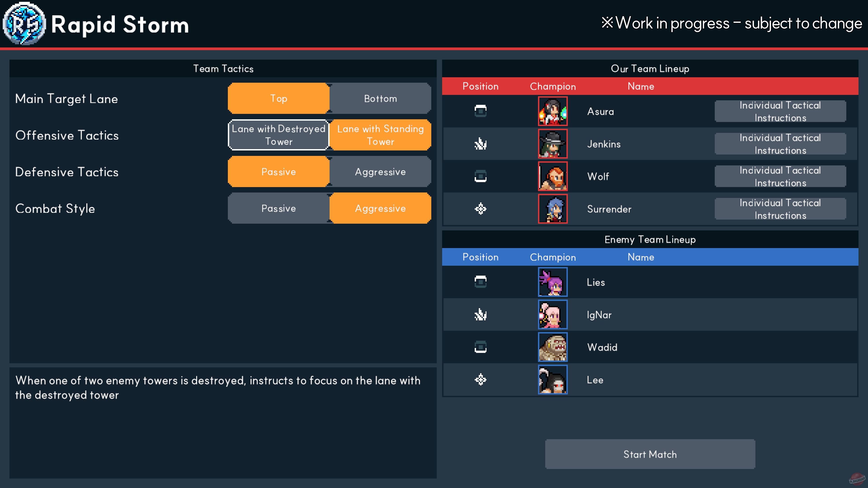The image size is (868, 488).
Task: Click the lane position icon beside Wolf
Action: pyautogui.click(x=481, y=176)
